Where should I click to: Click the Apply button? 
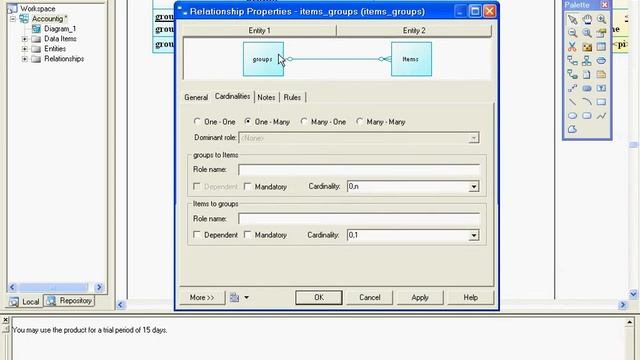coord(420,298)
